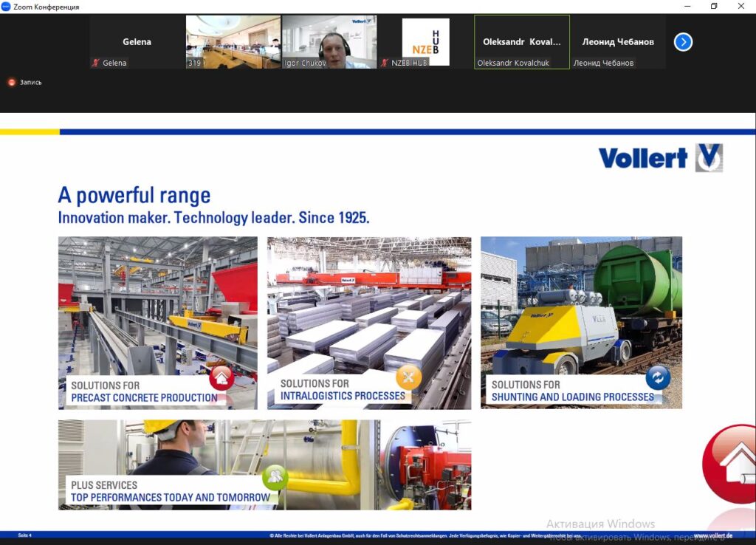
Task: Click the Vollert logo on the slide
Action: point(661,158)
